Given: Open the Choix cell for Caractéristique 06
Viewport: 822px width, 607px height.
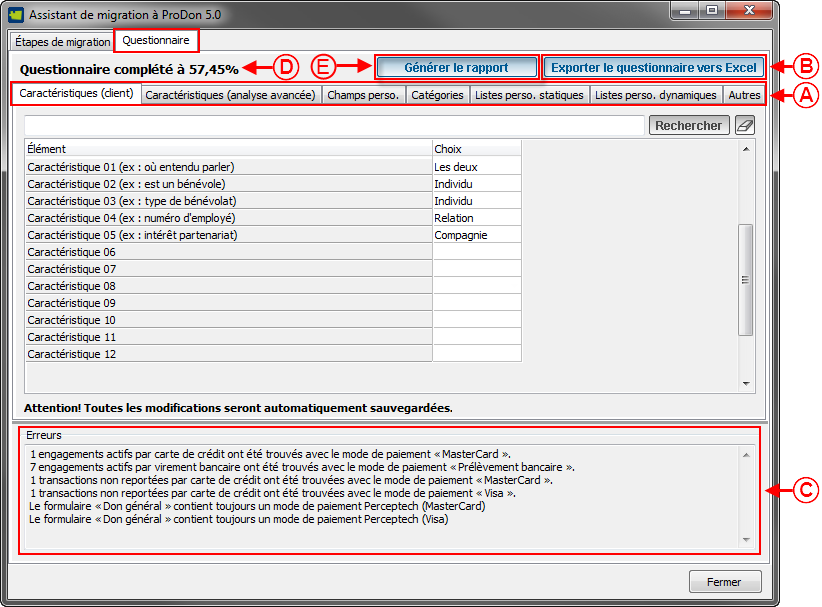Looking at the screenshot, I should pyautogui.click(x=476, y=252).
